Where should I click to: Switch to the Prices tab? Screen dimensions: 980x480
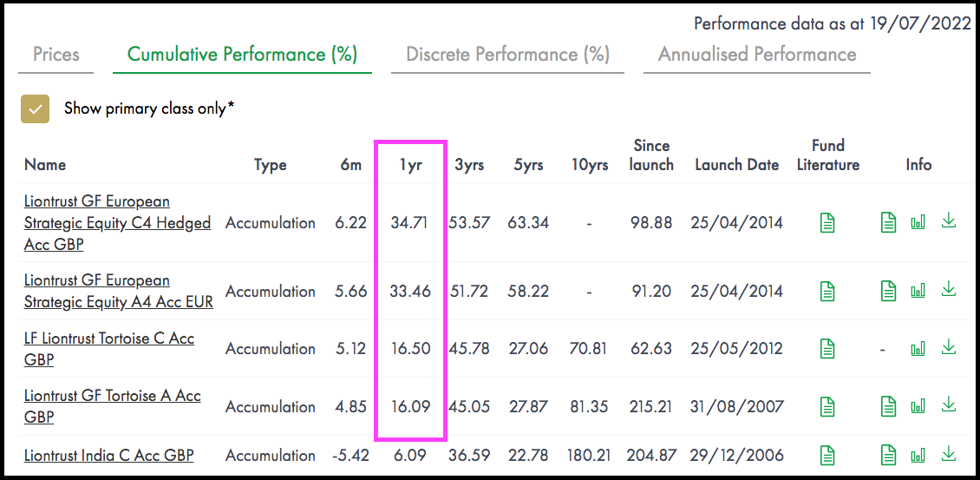pos(56,55)
